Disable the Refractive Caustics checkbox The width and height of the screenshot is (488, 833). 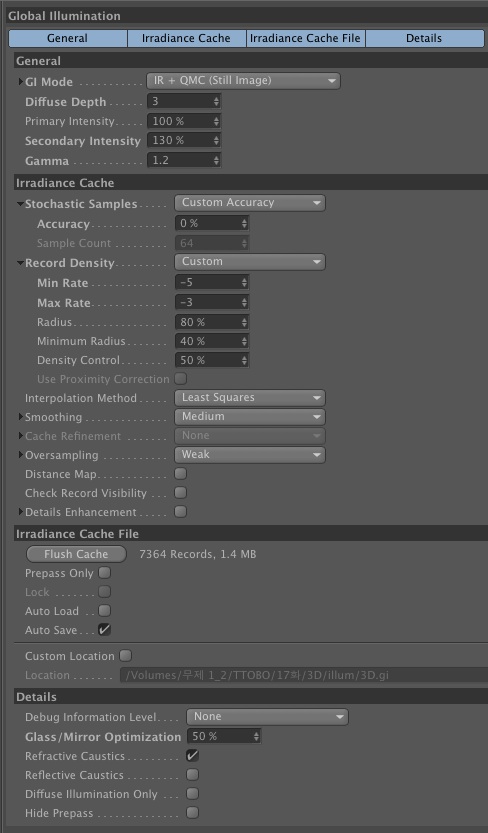192,755
